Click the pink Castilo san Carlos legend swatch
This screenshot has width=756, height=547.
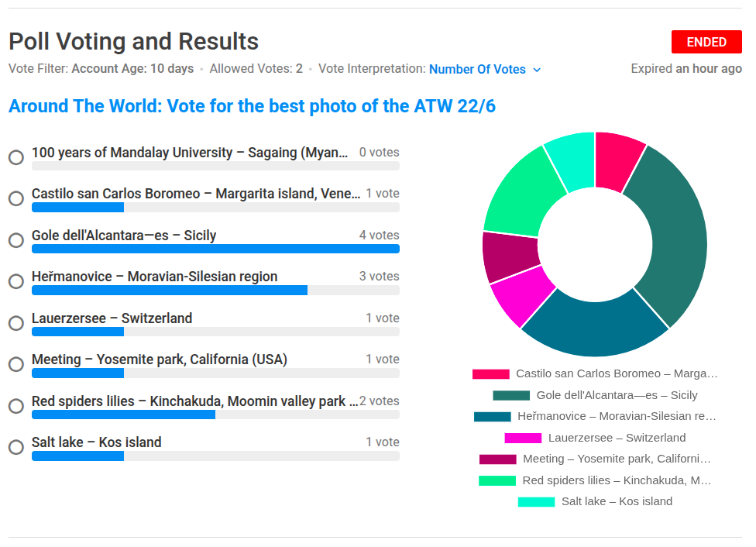point(490,374)
